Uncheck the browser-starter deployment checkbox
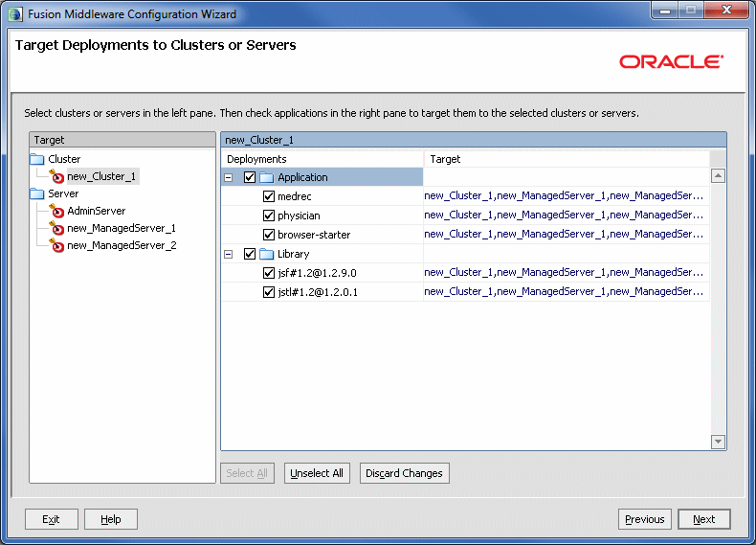 click(269, 235)
